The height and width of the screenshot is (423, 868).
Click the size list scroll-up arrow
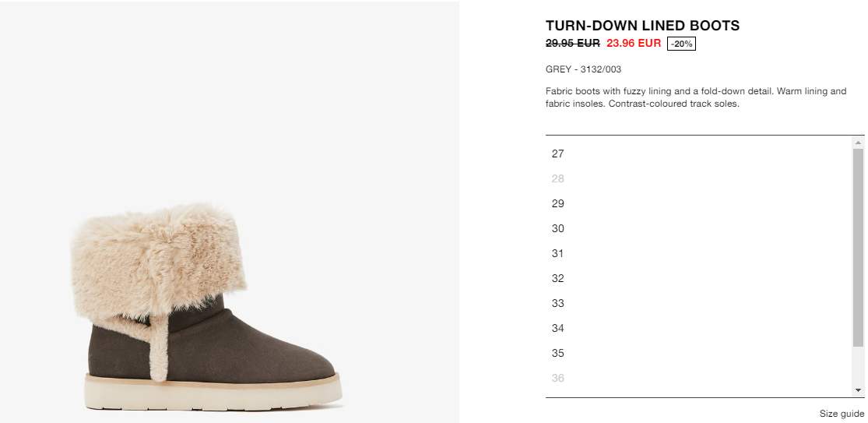858,143
